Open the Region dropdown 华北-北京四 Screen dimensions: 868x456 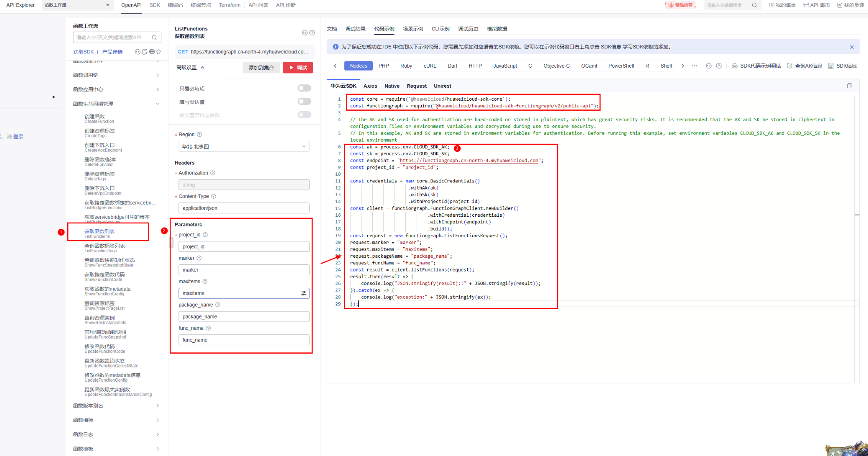244,147
